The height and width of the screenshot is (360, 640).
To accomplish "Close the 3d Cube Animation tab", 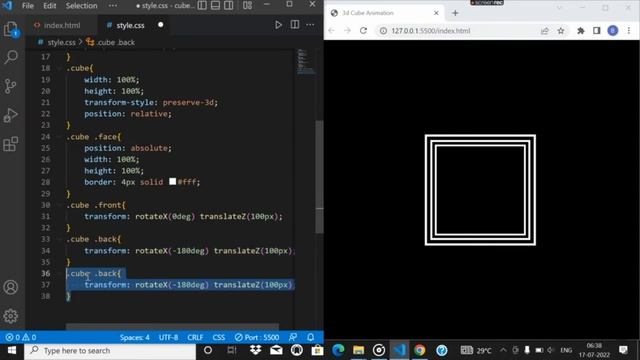I will pyautogui.click(x=436, y=13).
